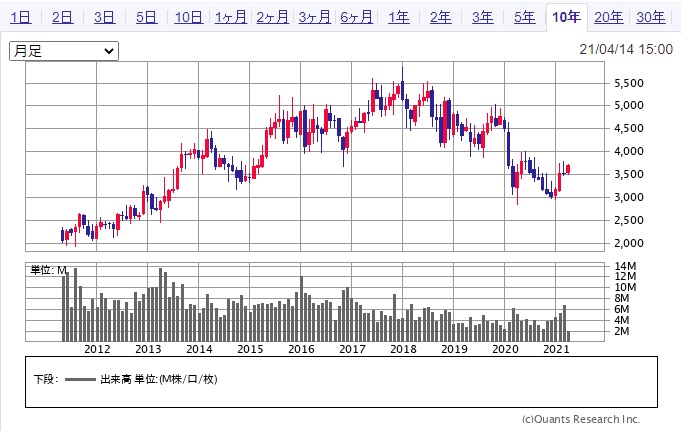The image size is (681, 431).
Task: Click the 4,500 price axis label
Action: click(x=628, y=129)
